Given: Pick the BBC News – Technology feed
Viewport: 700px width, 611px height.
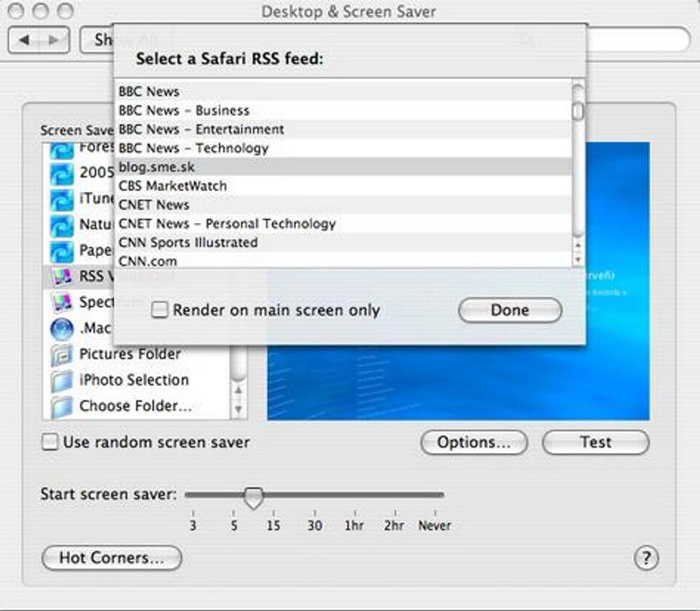Looking at the screenshot, I should pyautogui.click(x=344, y=148).
